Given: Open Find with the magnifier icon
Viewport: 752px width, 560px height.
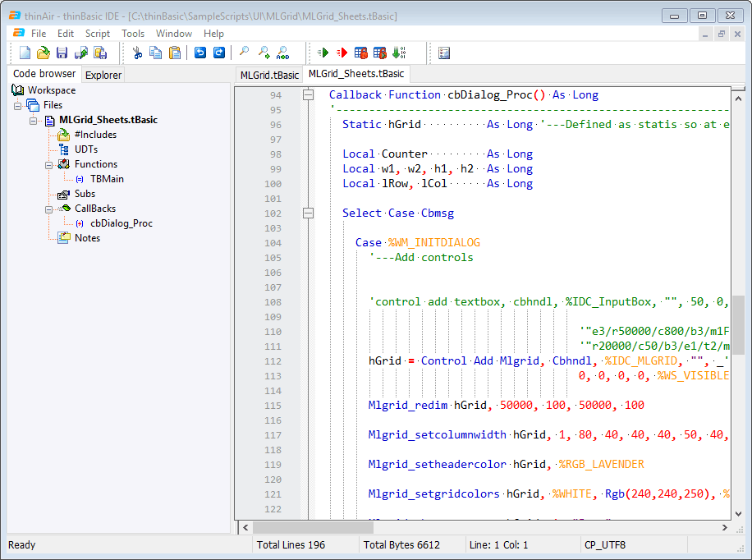Looking at the screenshot, I should click(244, 53).
